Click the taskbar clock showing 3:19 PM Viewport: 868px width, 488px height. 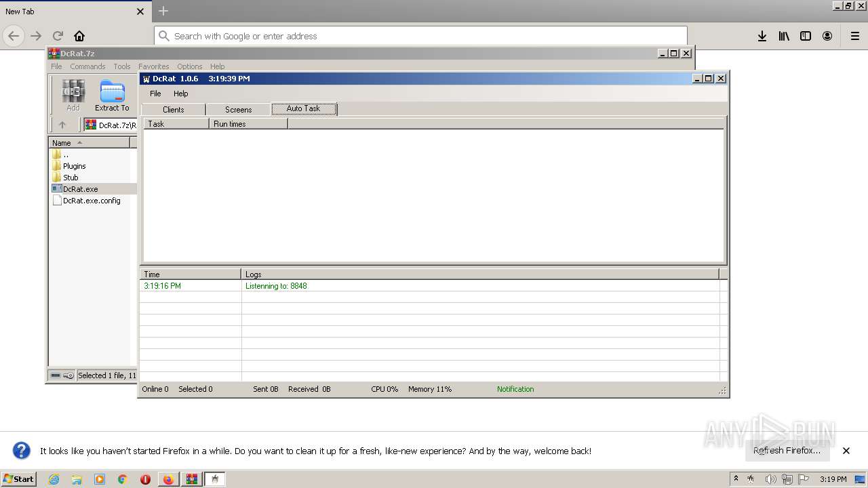(x=833, y=479)
